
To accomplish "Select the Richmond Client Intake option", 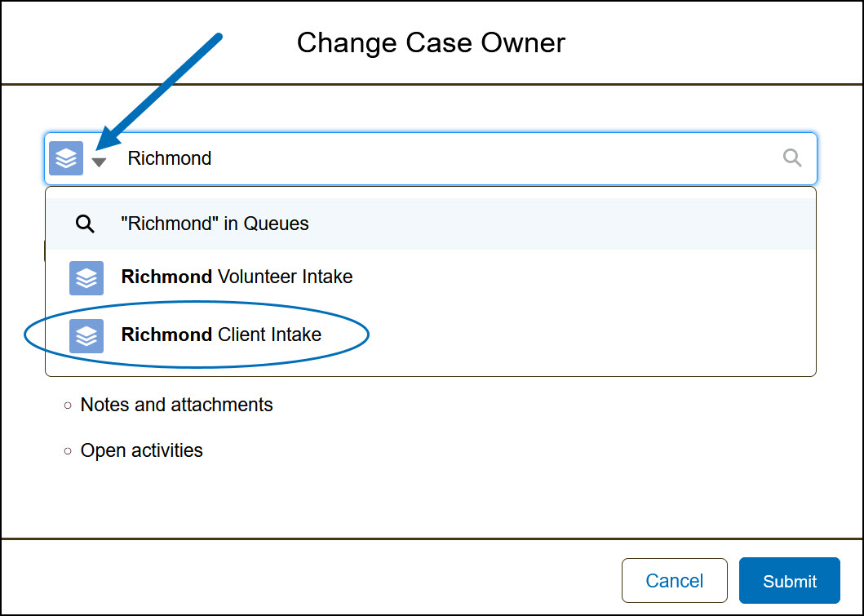I will coord(430,335).
